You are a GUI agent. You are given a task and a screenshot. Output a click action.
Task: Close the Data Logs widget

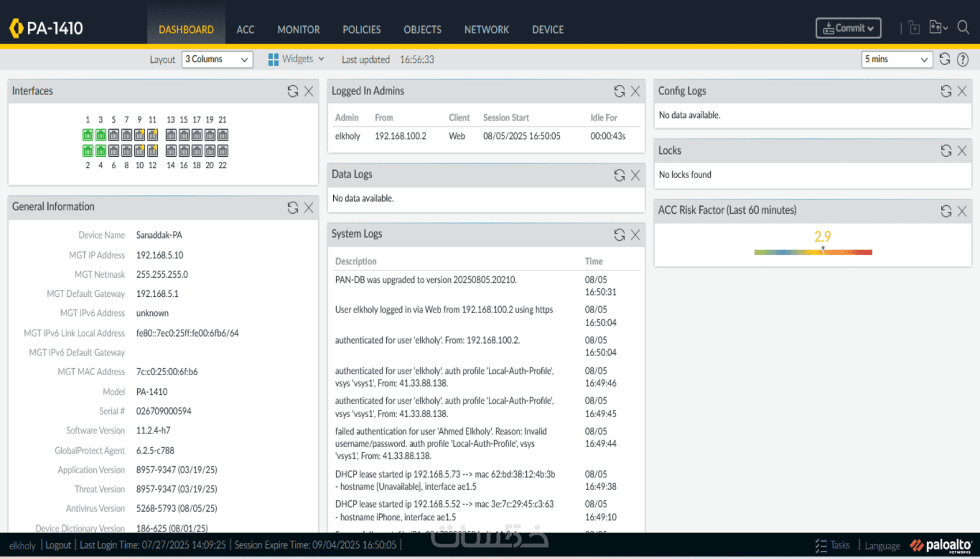[x=635, y=175]
